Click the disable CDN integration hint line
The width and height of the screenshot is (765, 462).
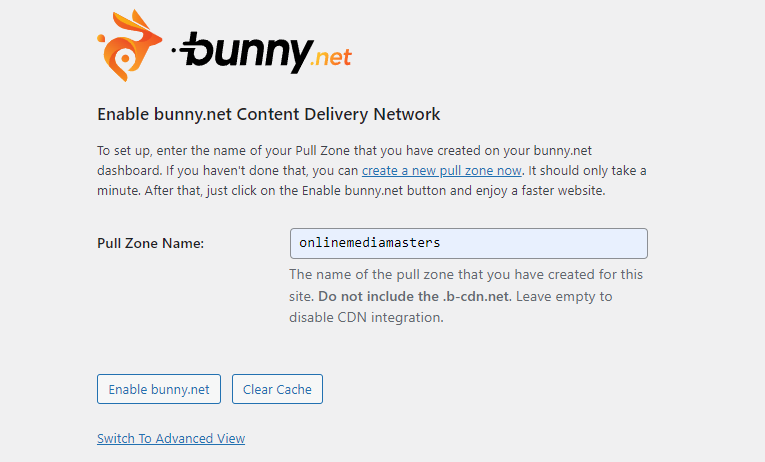coord(366,318)
